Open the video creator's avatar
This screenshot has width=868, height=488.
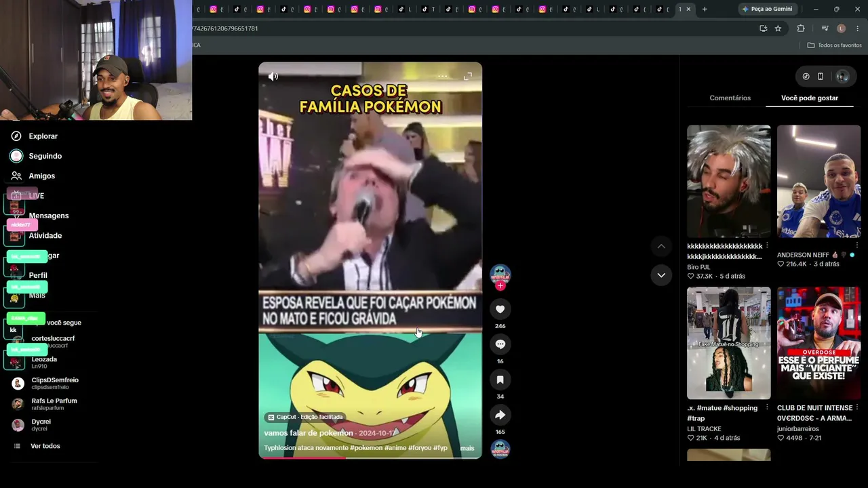[x=500, y=274]
